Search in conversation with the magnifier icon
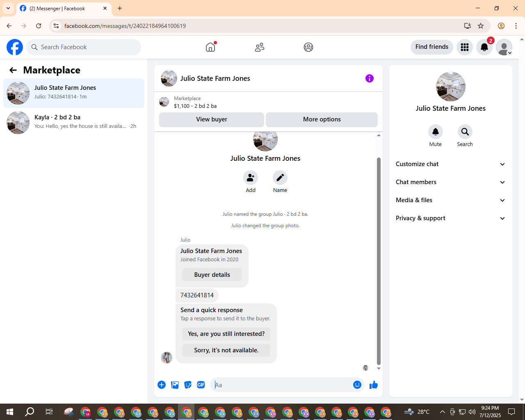 [465, 132]
